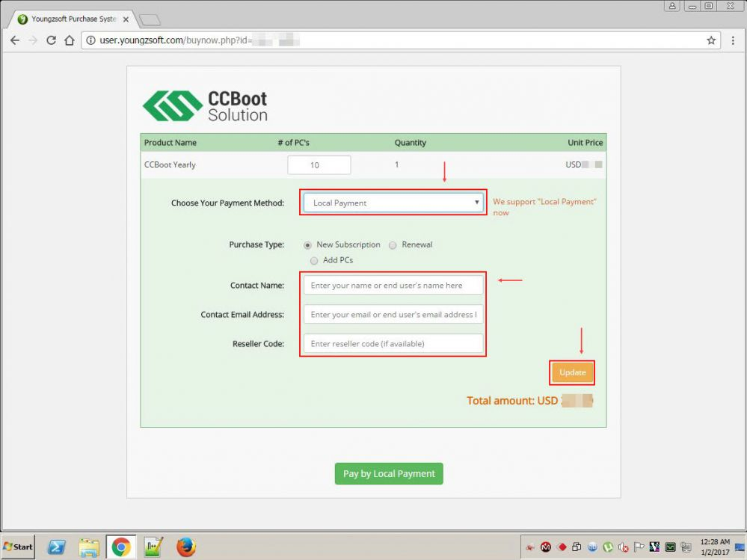
Task: Focus the Contact Email Address field
Action: pyautogui.click(x=393, y=315)
